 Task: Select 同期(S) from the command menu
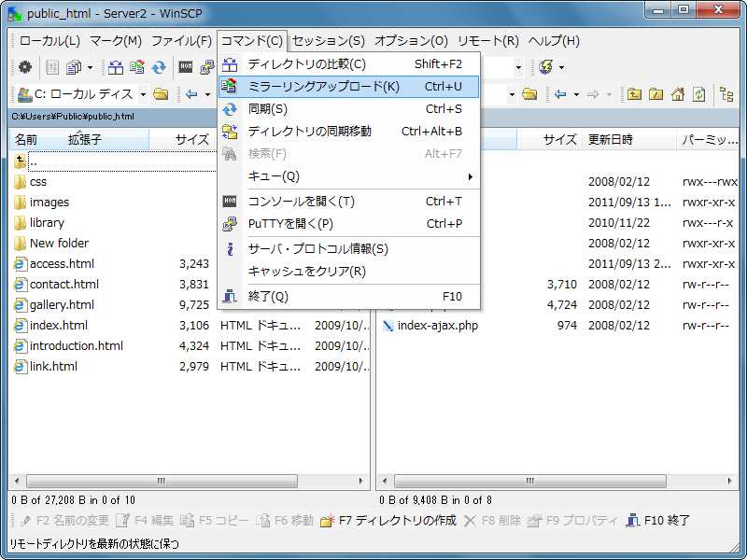coord(348,108)
